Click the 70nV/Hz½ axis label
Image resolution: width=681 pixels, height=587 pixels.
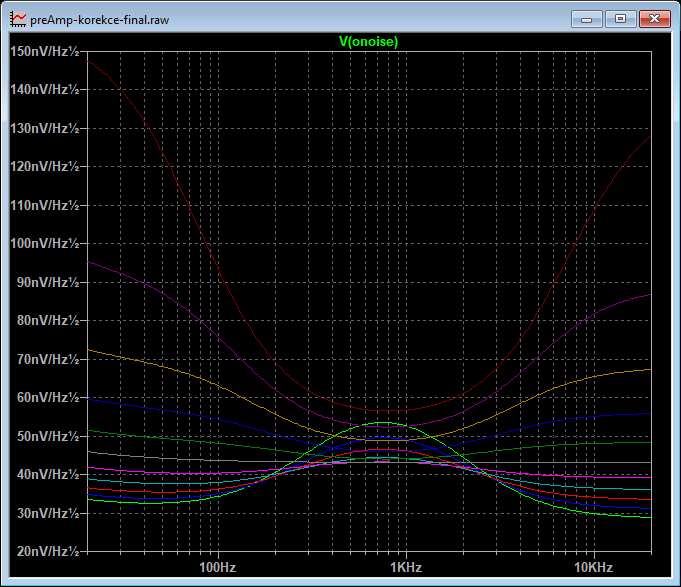coord(48,359)
